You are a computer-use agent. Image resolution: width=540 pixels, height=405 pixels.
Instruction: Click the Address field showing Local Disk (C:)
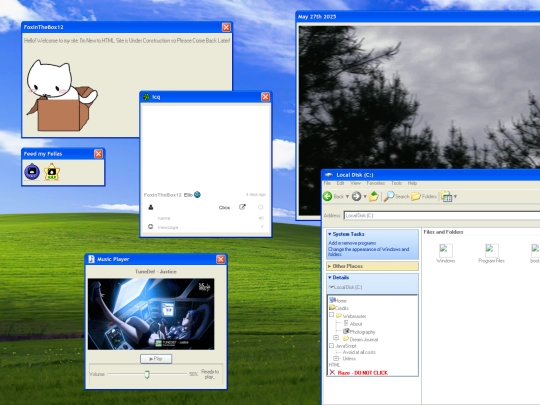(x=442, y=216)
